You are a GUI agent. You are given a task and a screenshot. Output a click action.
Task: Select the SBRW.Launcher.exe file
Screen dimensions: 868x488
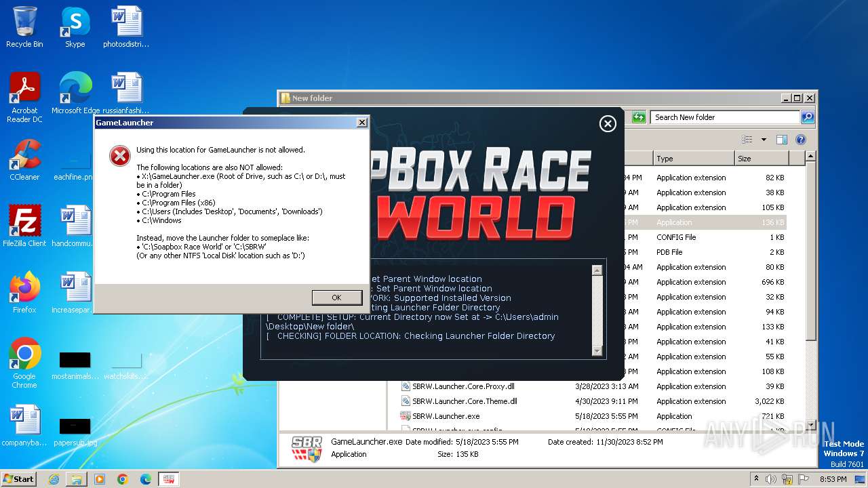pos(446,416)
